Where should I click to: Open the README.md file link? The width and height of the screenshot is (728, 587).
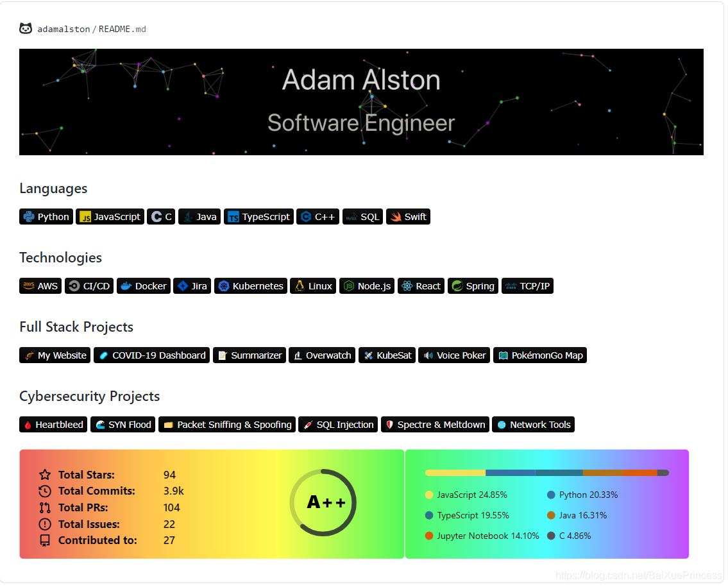pos(122,30)
